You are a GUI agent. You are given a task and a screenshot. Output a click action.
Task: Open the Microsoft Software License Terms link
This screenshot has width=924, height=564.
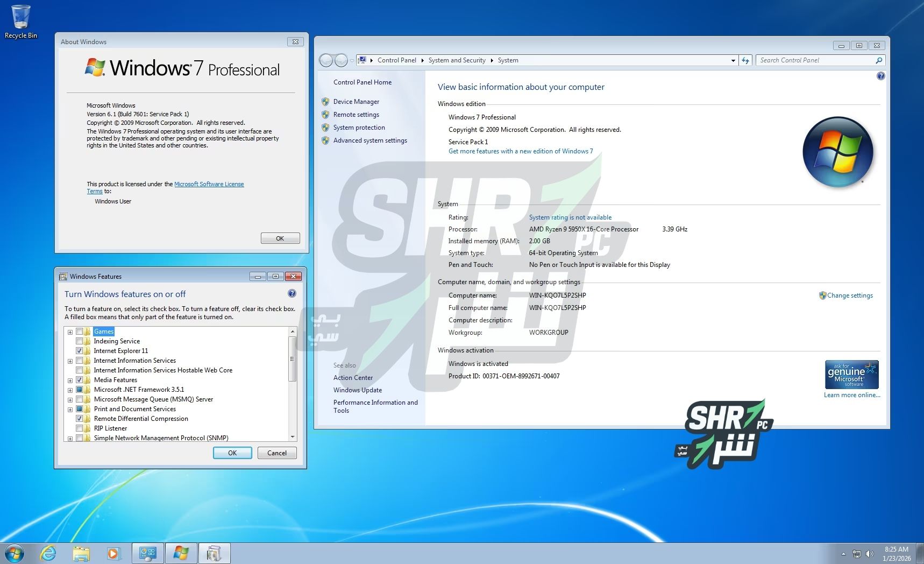(209, 184)
